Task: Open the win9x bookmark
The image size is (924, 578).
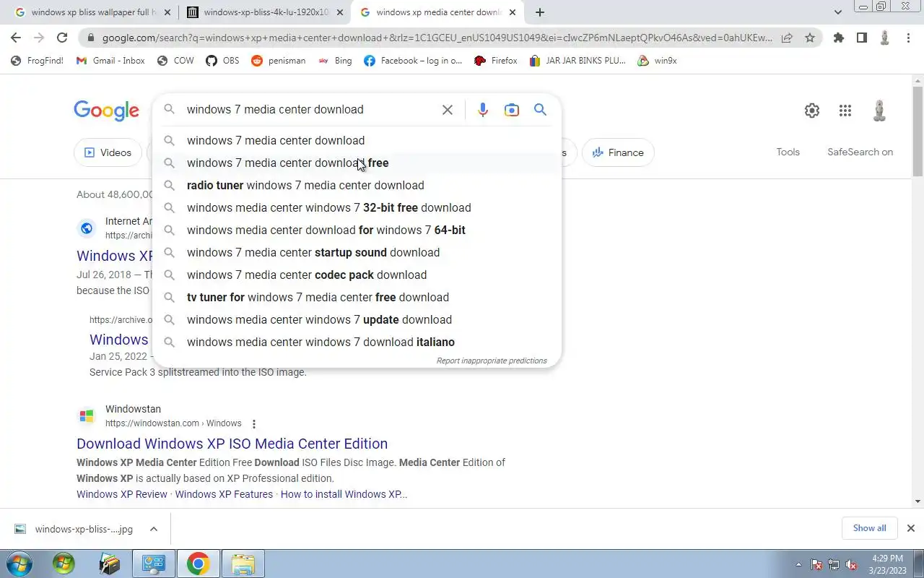Action: click(x=658, y=61)
